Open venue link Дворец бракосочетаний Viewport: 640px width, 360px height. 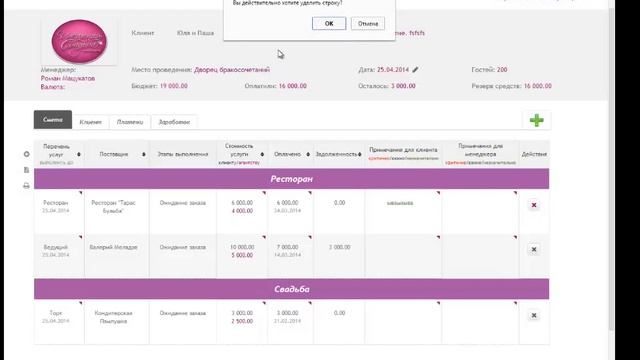[232, 70]
